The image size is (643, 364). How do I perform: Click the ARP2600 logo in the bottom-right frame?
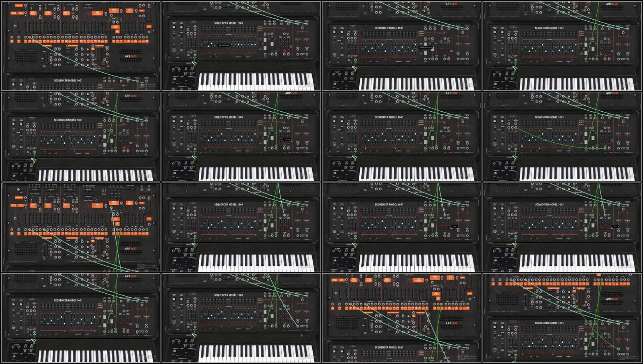pos(612,299)
